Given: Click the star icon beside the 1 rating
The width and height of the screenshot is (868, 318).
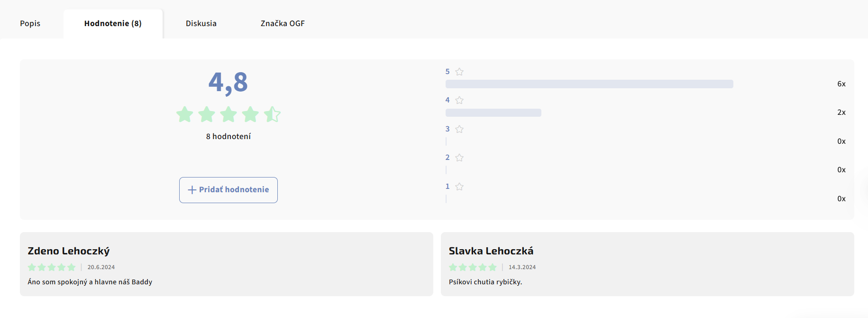Looking at the screenshot, I should (459, 187).
